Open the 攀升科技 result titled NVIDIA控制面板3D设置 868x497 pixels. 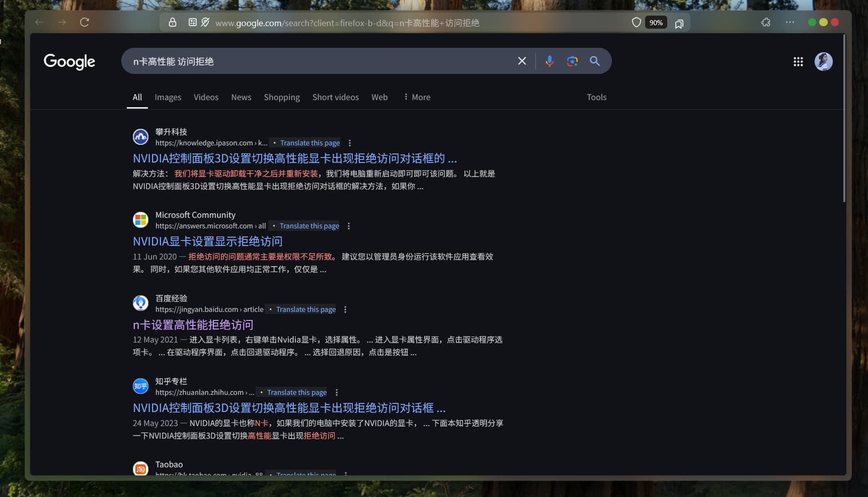[295, 158]
